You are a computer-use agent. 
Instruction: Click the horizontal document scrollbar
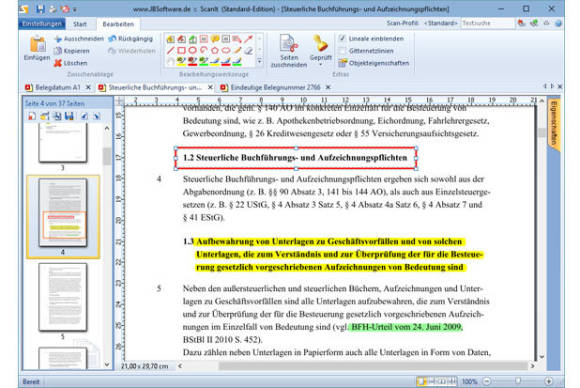pos(373,366)
